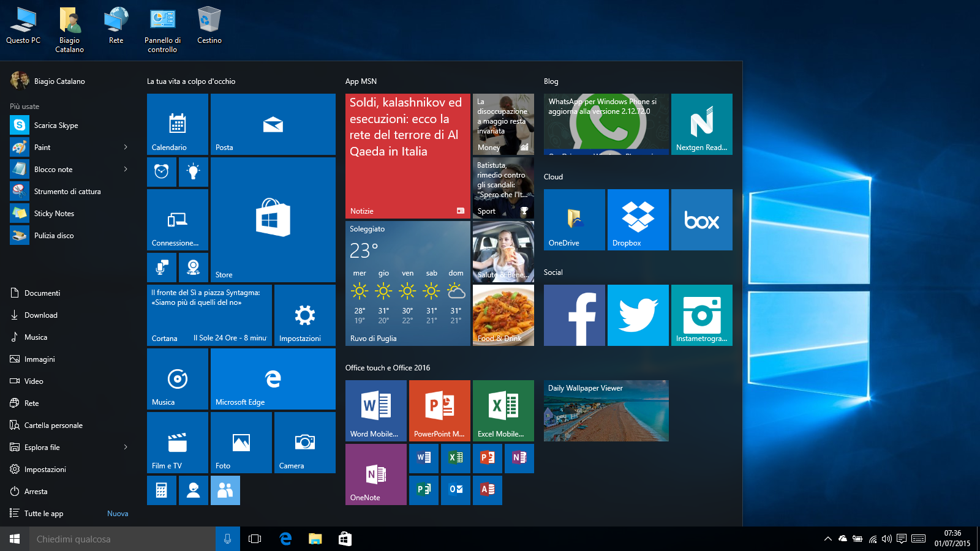Open the Foto tile
Screen dimensions: 980x551
point(241,443)
